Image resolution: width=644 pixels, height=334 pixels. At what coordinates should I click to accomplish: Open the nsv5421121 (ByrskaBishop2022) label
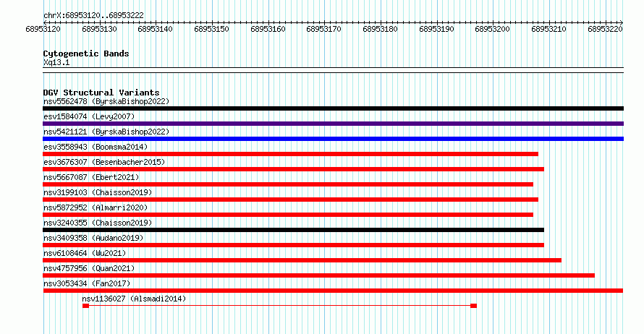point(106,132)
